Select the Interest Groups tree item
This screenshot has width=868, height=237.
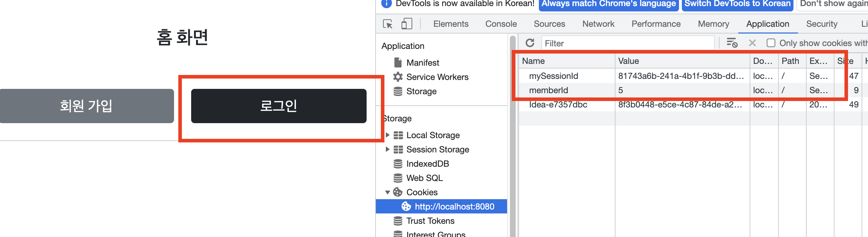(436, 234)
